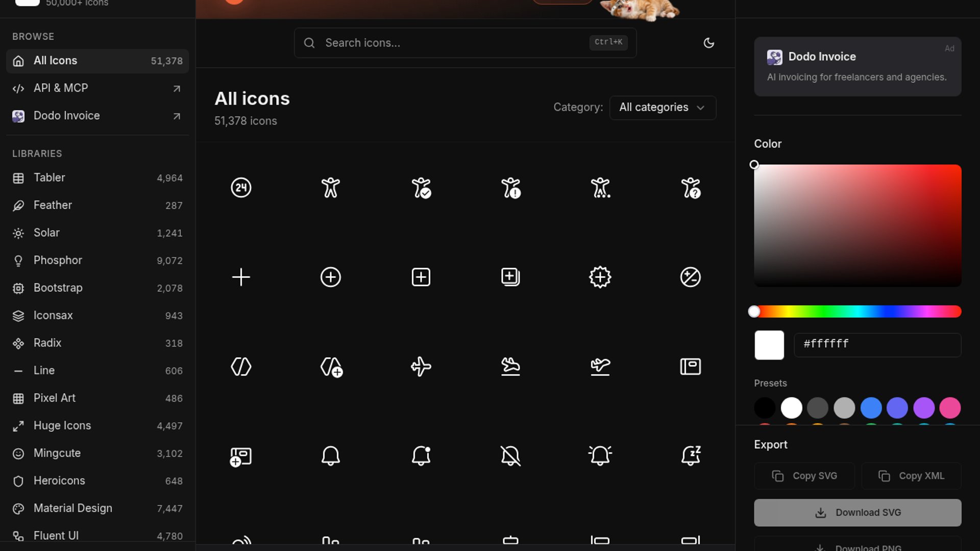Choose the hexagon brackets with plus icon

[331, 366]
